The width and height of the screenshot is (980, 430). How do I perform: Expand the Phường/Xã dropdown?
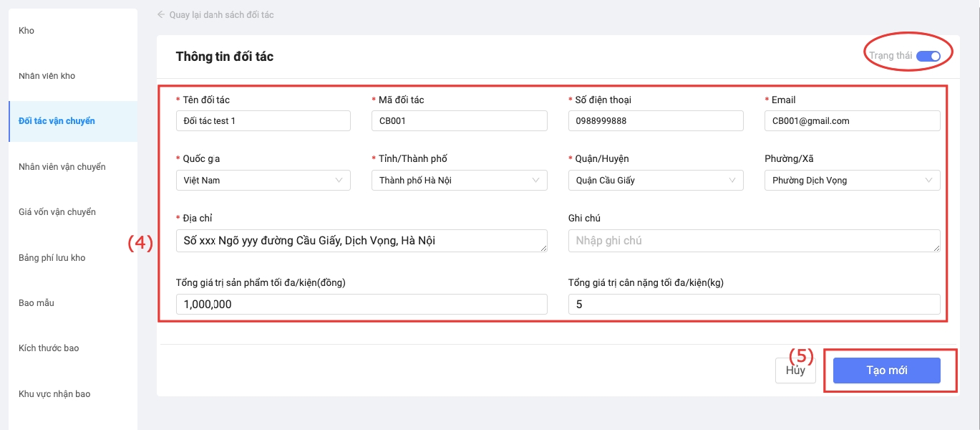[851, 181]
